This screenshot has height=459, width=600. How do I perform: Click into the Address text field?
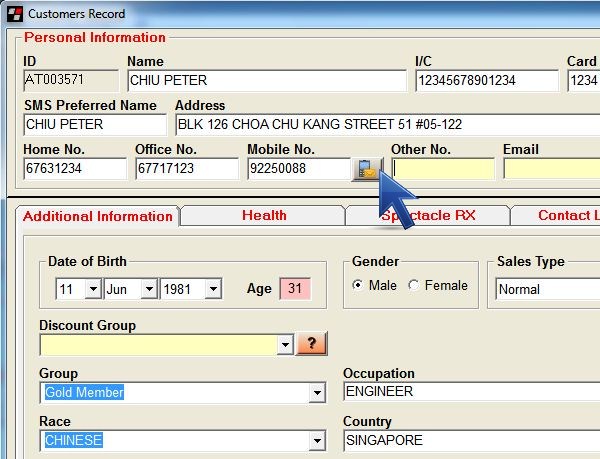click(385, 125)
